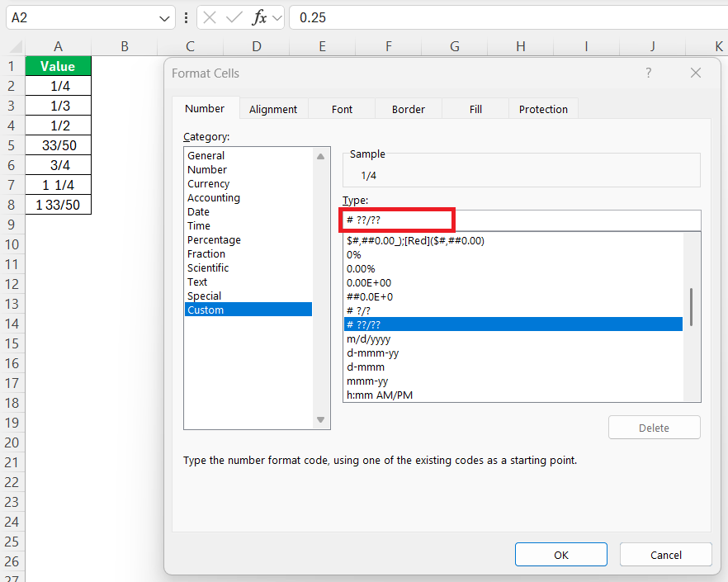728x582 pixels.
Task: Select column A header
Action: [x=58, y=46]
